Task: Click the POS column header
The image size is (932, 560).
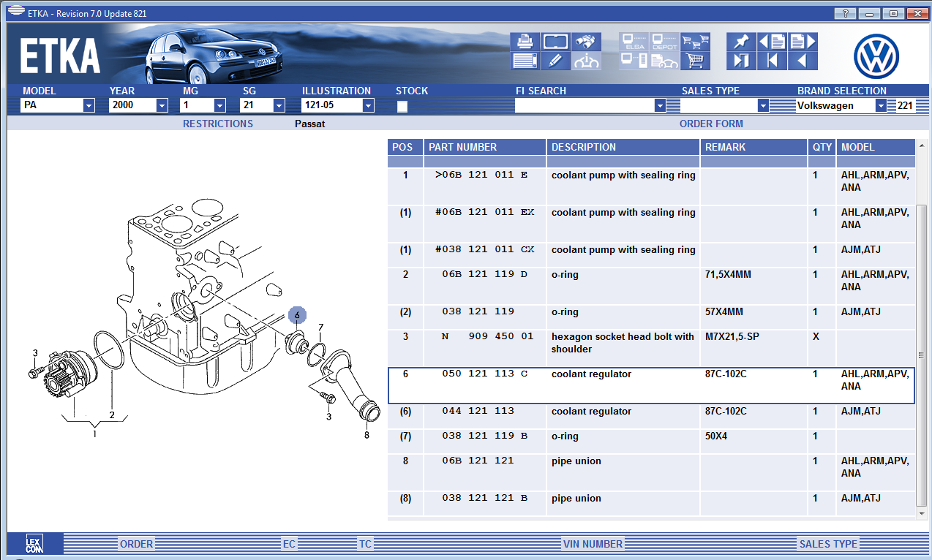Action: pyautogui.click(x=405, y=147)
